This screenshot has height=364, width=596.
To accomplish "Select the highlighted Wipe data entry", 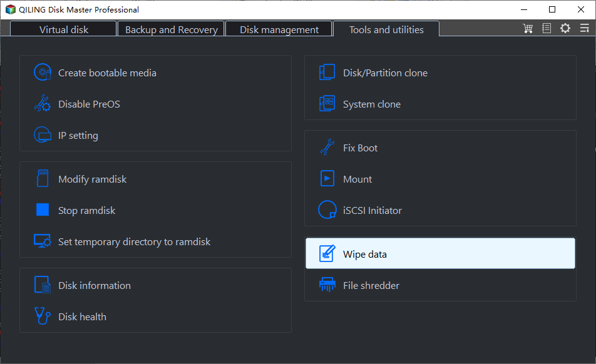I will coord(440,253).
